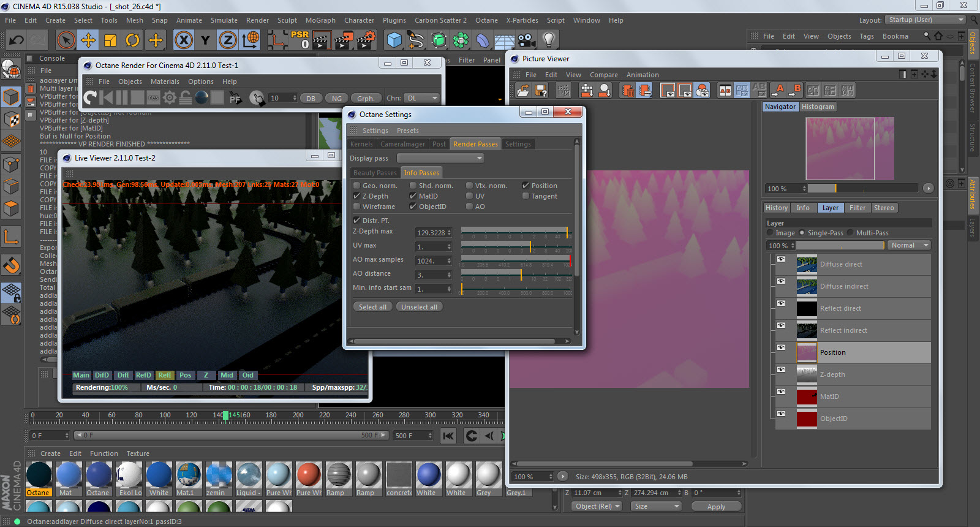Screen dimensions: 980x527
Task: Click the Undo arrow in main toolbar
Action: pyautogui.click(x=17, y=40)
